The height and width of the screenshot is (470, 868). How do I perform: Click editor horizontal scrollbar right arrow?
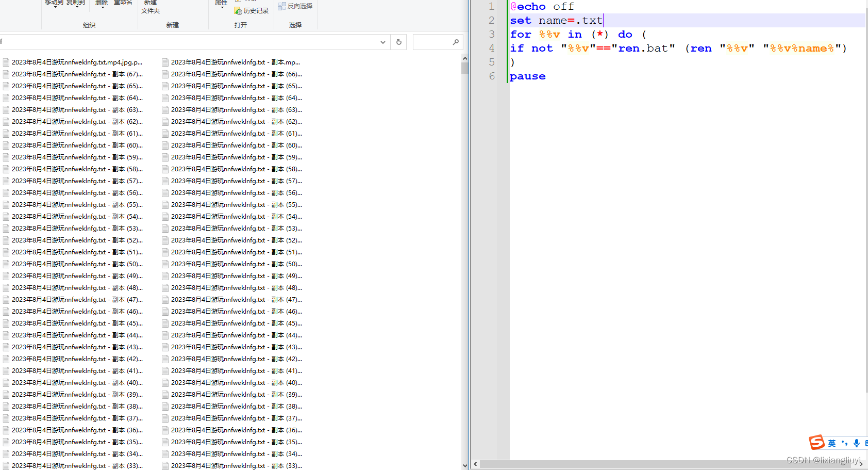point(861,464)
